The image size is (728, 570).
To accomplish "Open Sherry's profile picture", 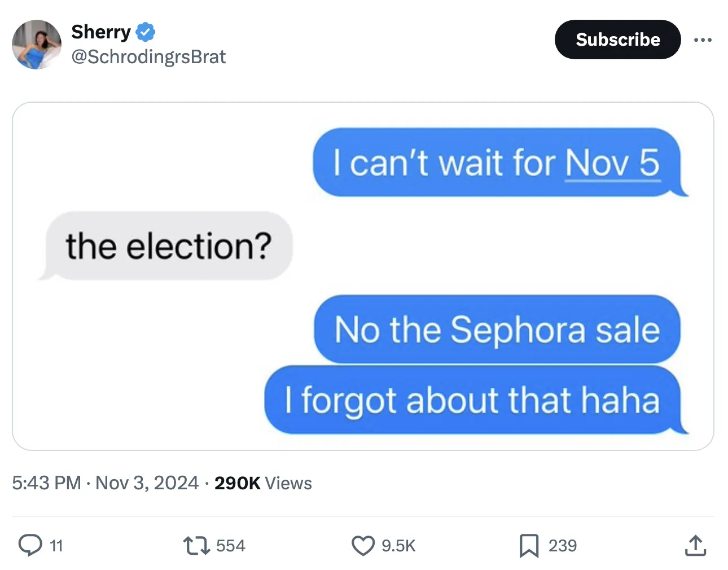I will pos(37,45).
